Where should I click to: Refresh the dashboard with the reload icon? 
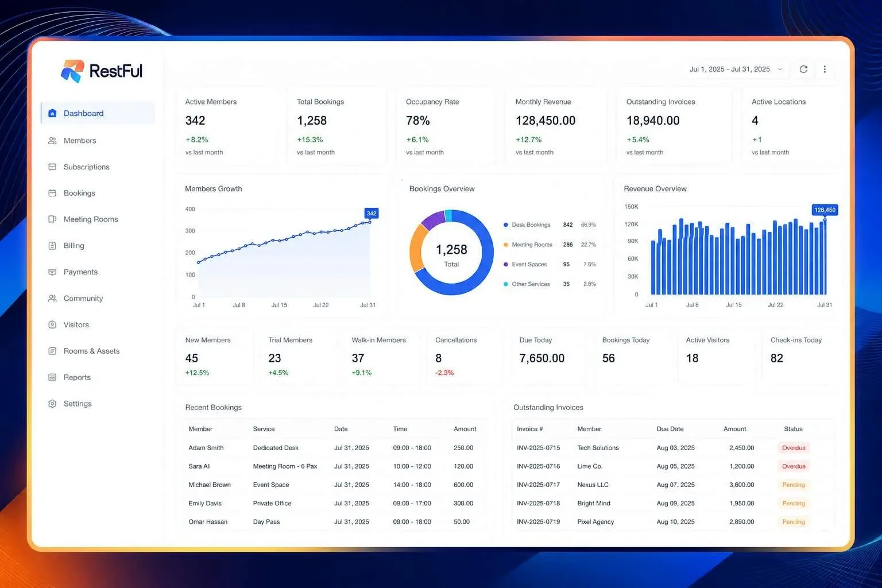click(803, 69)
